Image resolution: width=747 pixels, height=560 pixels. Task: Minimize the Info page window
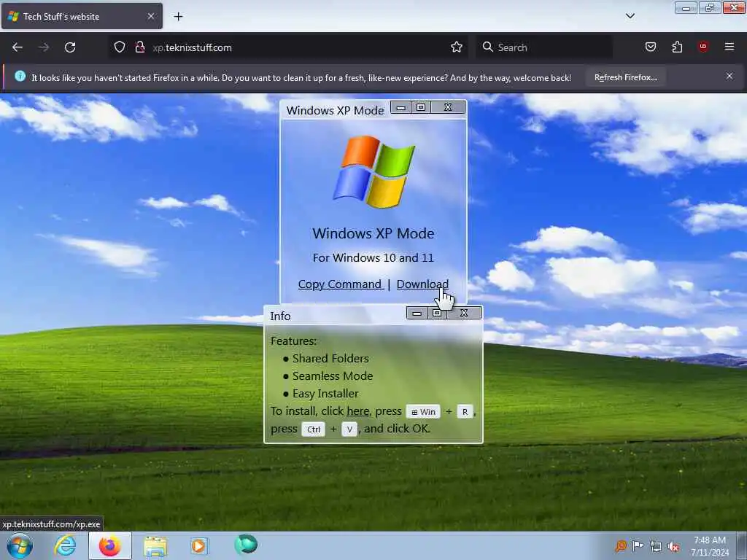click(x=417, y=313)
